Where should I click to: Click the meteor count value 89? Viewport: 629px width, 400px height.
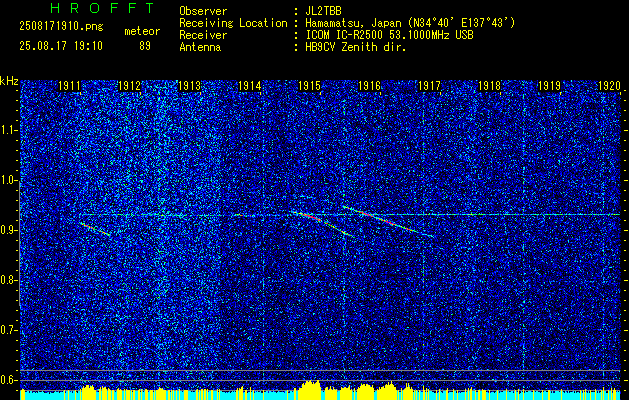145,46
